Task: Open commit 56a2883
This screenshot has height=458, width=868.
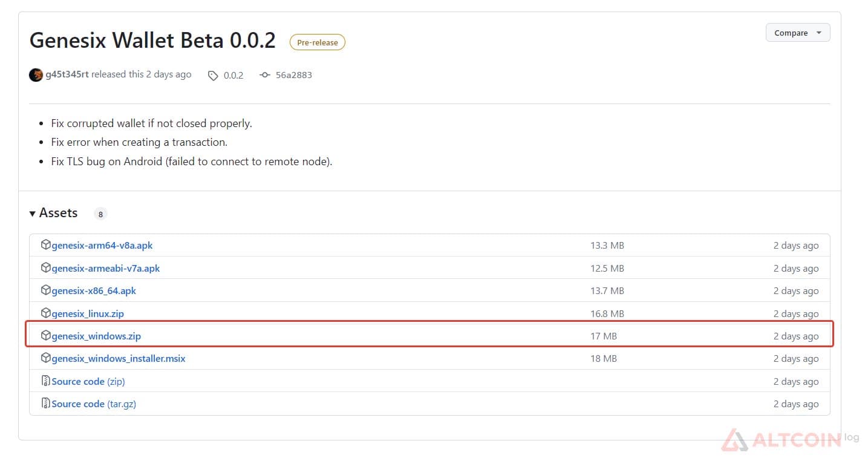Action: [293, 75]
